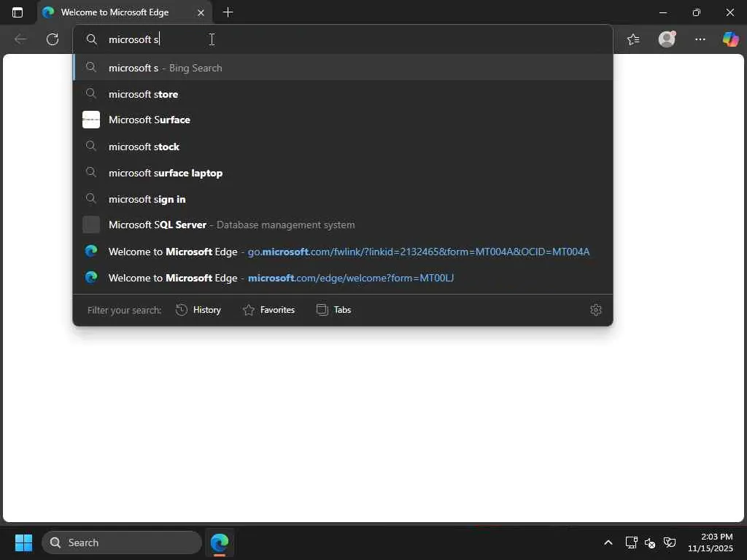Choose the 'microsoft sign in' suggestion
The width and height of the screenshot is (747, 560).
[x=343, y=198]
